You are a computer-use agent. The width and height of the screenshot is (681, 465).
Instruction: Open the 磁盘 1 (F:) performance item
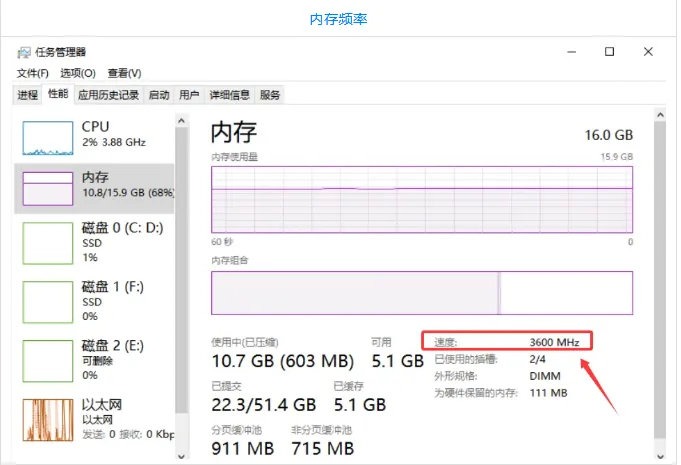point(95,301)
